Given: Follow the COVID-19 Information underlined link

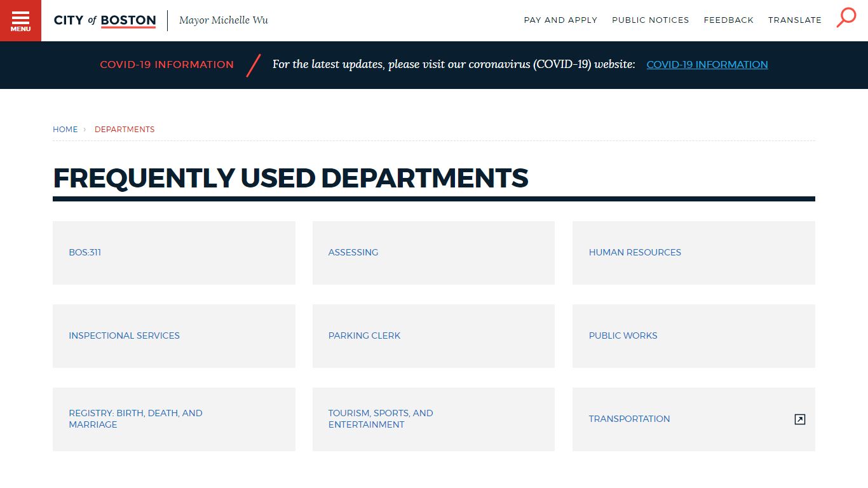Looking at the screenshot, I should pos(707,65).
